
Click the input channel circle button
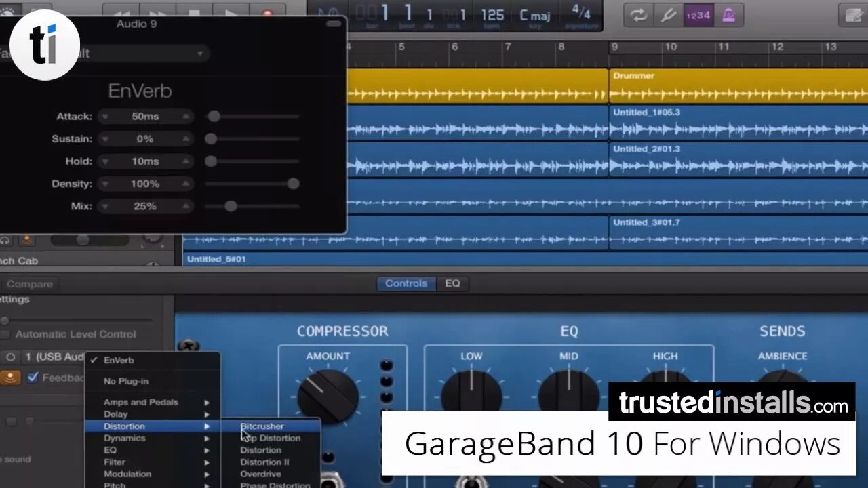(10, 357)
